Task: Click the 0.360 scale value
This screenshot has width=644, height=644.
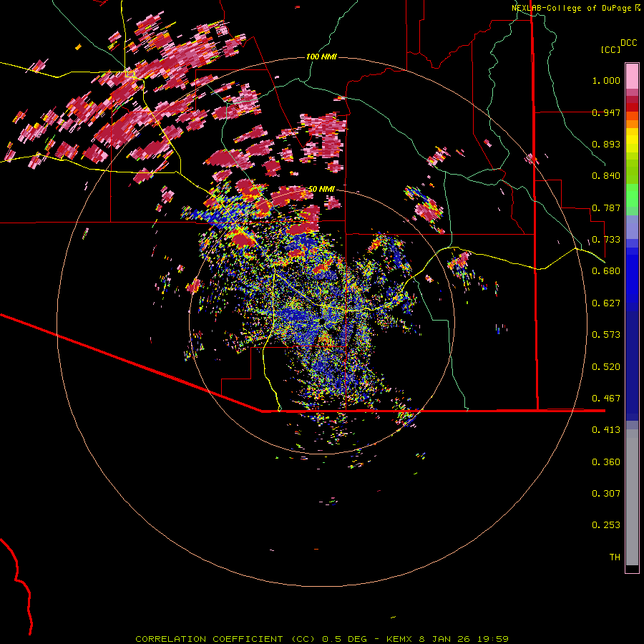Action: [606, 462]
